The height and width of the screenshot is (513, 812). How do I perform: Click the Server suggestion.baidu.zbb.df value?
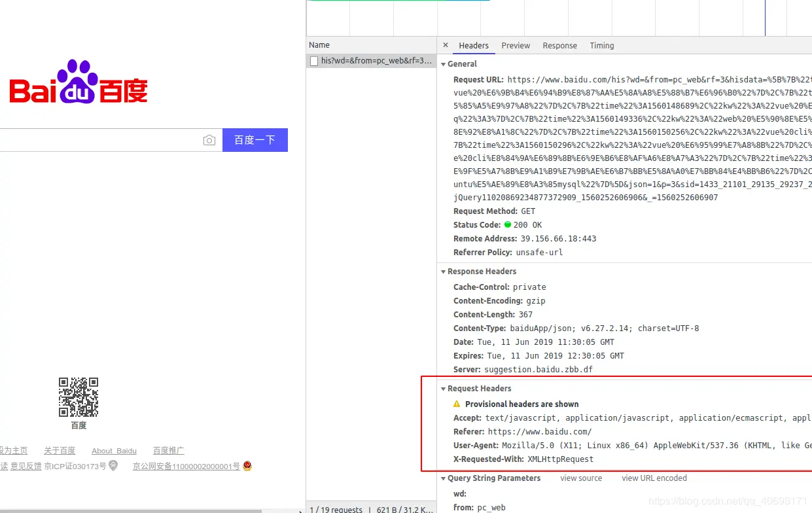538,370
